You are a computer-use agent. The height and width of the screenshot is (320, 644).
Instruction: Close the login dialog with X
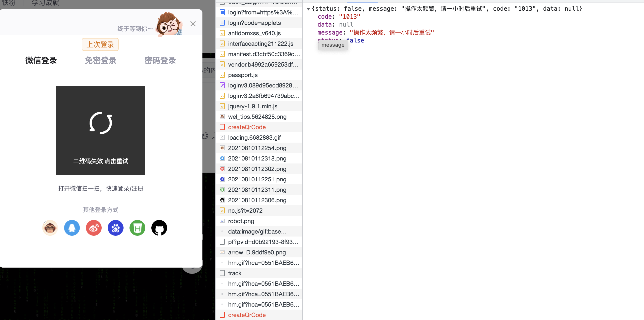[x=193, y=24]
